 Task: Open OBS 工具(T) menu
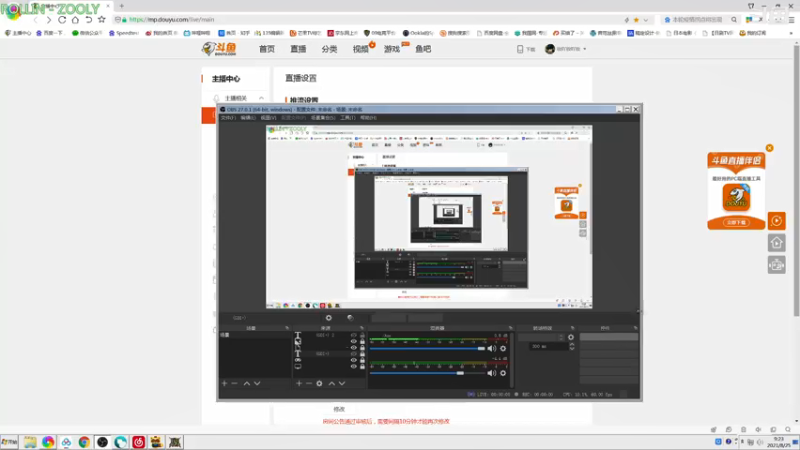(x=347, y=118)
